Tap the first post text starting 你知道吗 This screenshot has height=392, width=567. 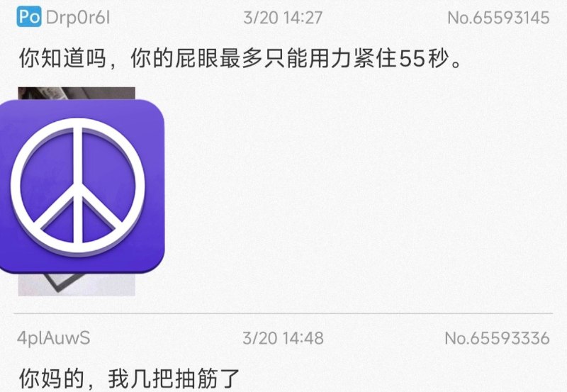[241, 58]
